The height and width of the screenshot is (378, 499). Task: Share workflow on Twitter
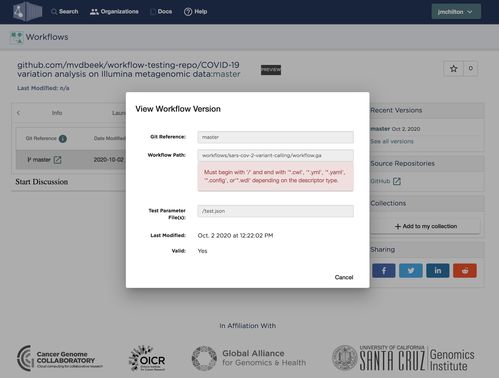click(411, 271)
